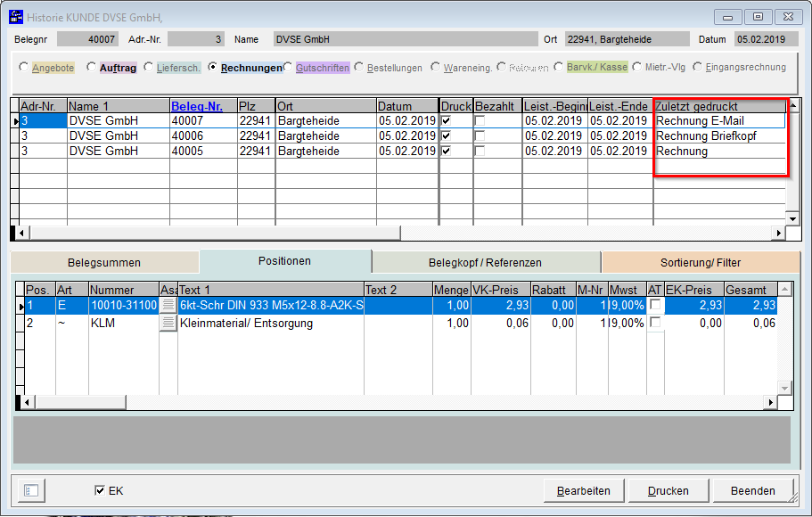812x517 pixels.
Task: Toggle the EK checkbox
Action: point(100,491)
